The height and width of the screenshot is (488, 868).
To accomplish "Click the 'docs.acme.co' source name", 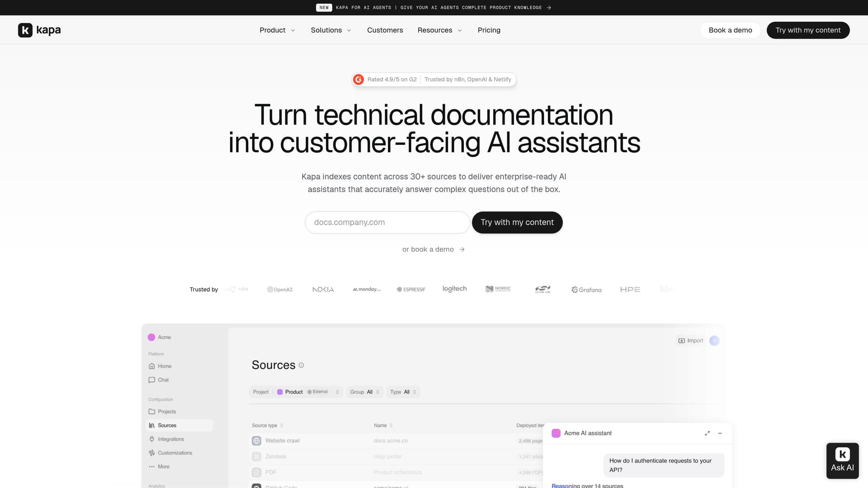I will 391,441.
